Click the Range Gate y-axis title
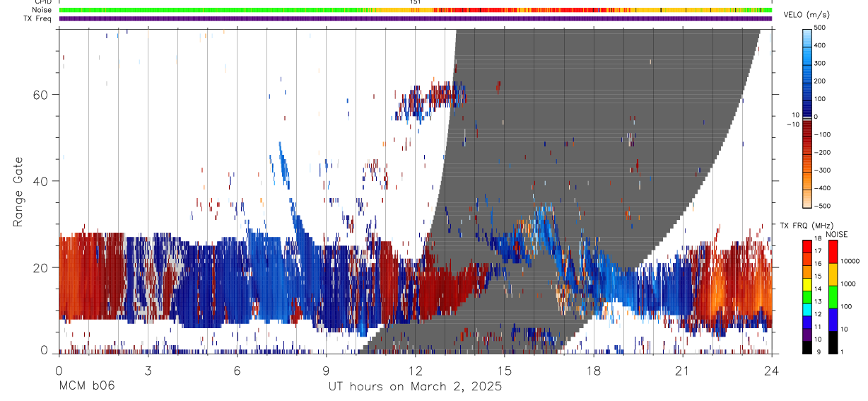Screen dimensions: 868x401 click(x=19, y=193)
